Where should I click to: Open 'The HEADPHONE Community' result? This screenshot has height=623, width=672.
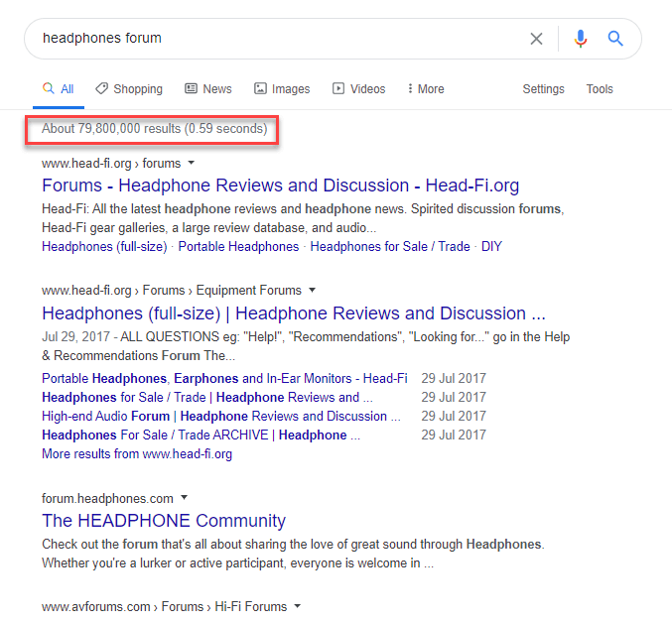point(164,521)
